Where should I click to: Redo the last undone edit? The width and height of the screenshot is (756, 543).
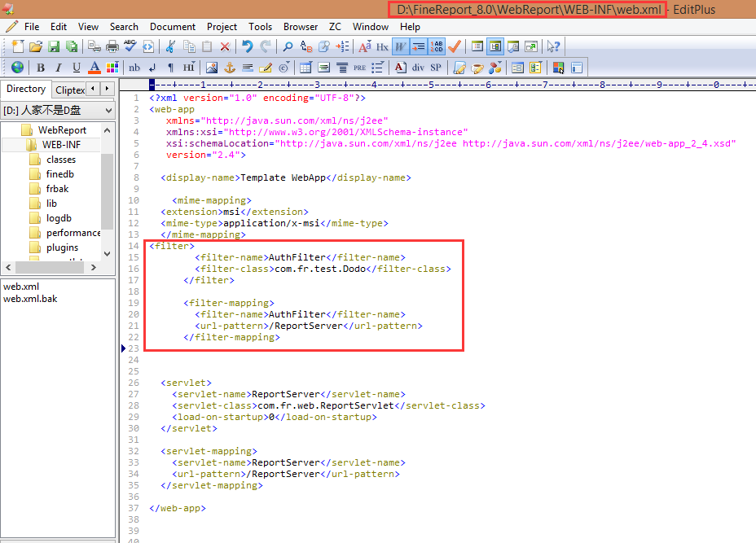click(x=266, y=46)
